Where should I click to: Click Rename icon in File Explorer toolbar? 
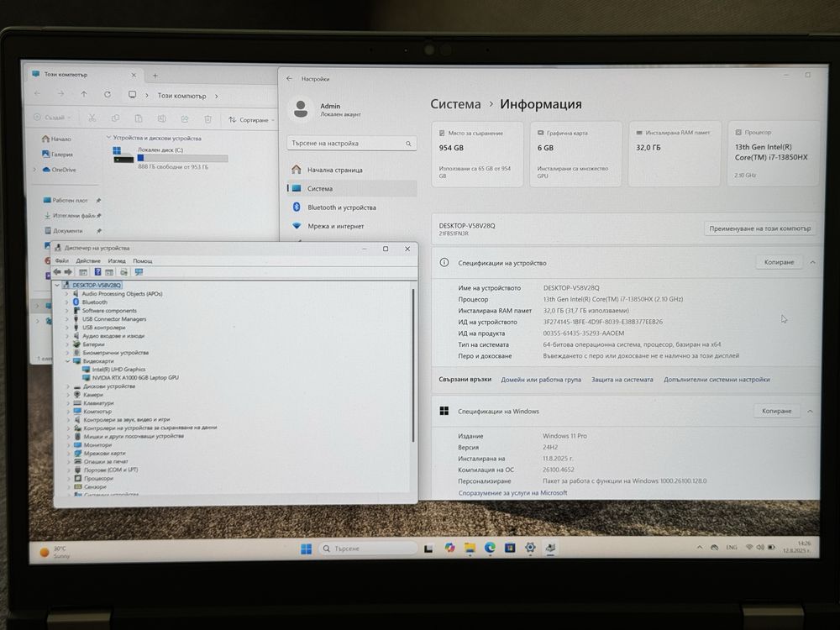(161, 118)
